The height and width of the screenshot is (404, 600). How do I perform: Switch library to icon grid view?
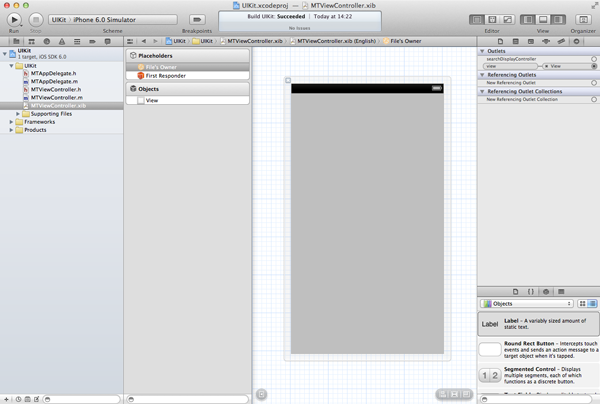click(x=582, y=303)
